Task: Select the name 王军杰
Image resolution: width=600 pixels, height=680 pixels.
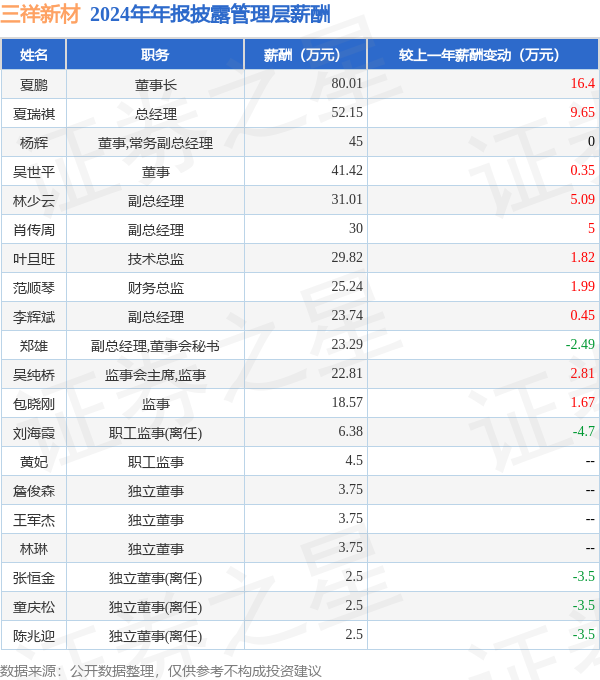Action: coord(34,520)
